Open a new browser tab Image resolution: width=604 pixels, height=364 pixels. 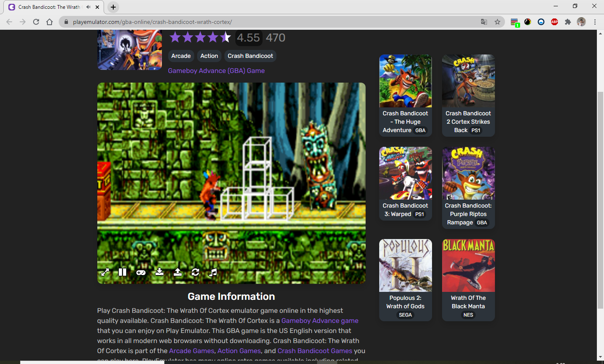click(x=113, y=7)
